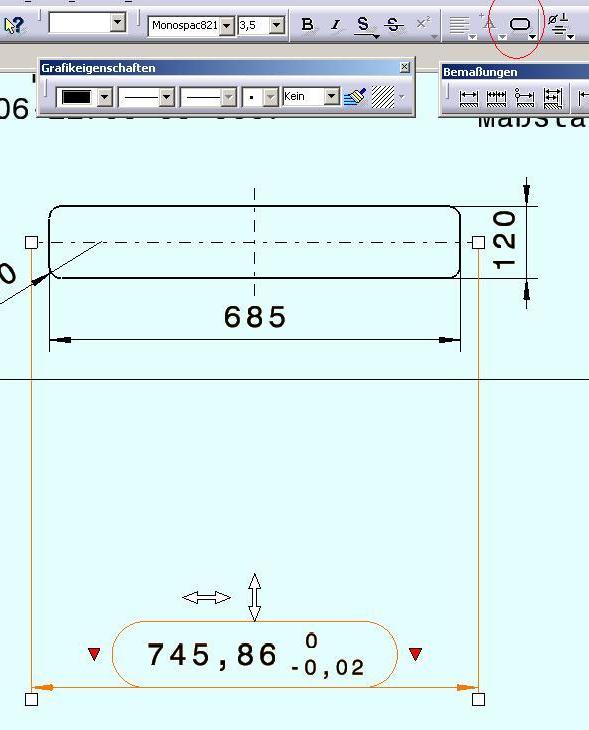Click the insert symbol icon on the text toolbar
589x730 pixels.
point(558,26)
